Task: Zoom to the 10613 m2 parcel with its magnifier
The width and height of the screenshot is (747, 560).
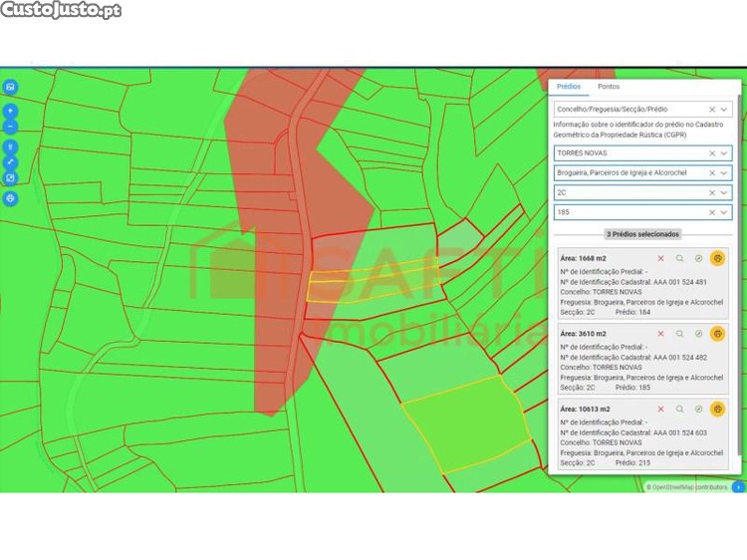Action: tap(679, 410)
